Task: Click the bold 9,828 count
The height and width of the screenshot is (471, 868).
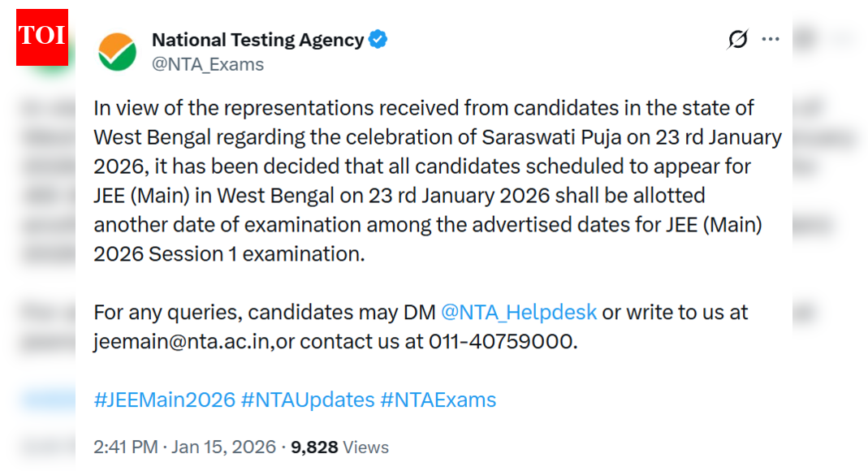Action: pyautogui.click(x=315, y=447)
